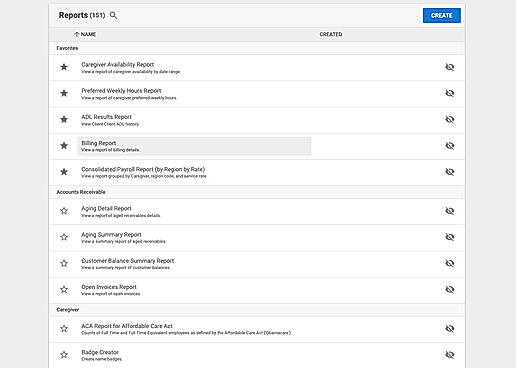Hide the ACA Report eye icon
This screenshot has height=368, width=516.
point(450,329)
